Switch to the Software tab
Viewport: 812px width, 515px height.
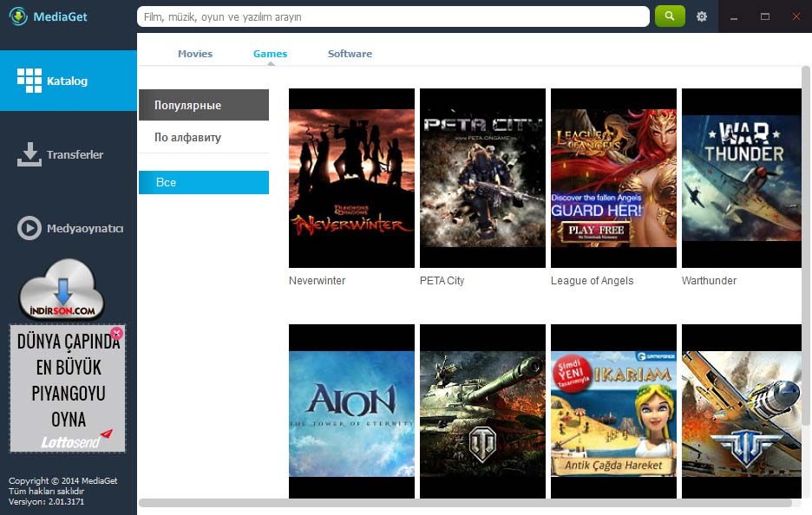350,53
